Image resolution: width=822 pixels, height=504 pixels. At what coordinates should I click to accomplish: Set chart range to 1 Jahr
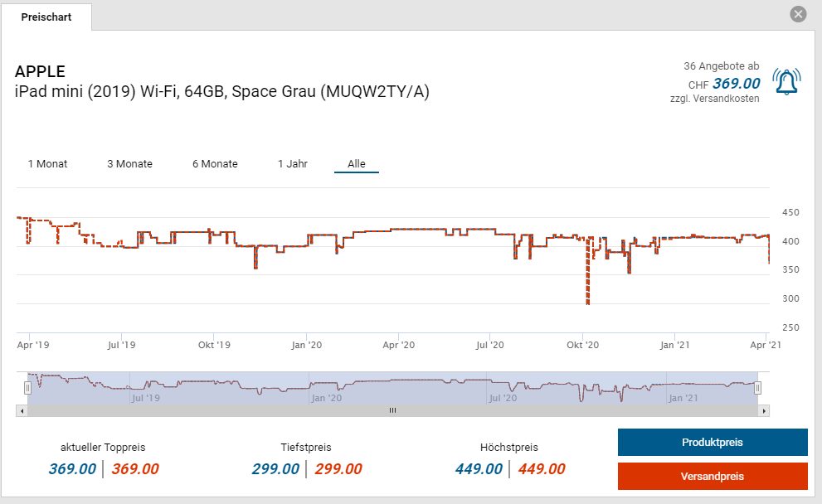(x=293, y=164)
